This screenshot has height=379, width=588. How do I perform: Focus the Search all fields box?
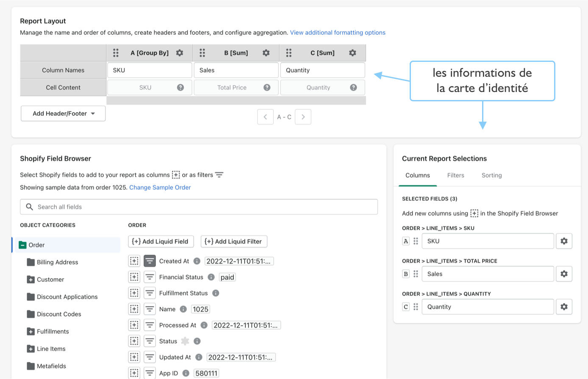199,207
